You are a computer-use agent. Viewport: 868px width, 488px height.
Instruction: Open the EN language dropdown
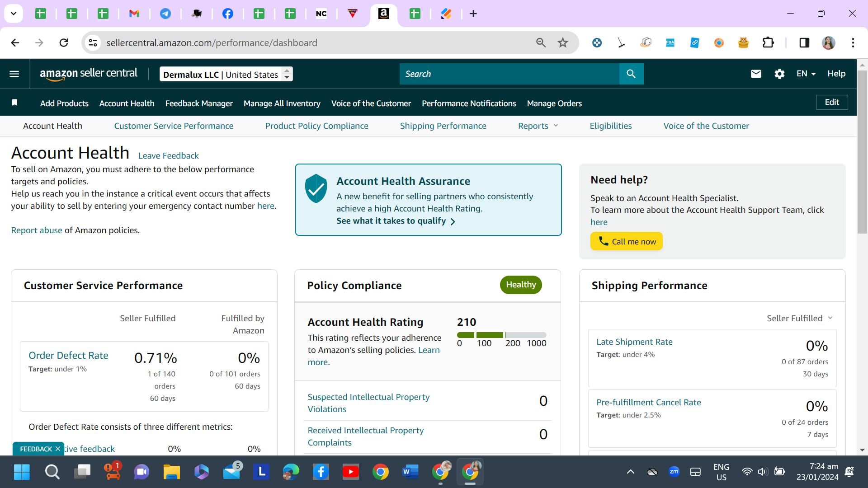point(806,74)
